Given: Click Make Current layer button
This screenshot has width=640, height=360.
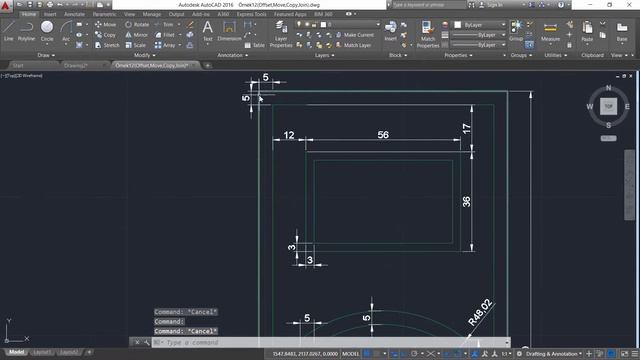Looking at the screenshot, I should [x=355, y=35].
